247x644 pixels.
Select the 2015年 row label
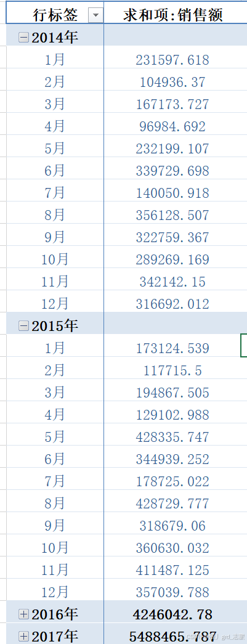55,326
